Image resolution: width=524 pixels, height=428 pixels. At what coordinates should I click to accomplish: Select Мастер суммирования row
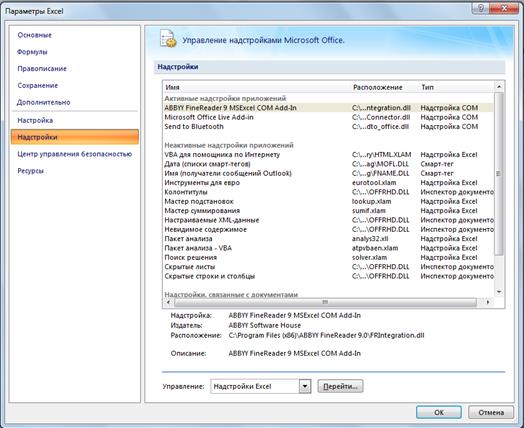(x=328, y=211)
